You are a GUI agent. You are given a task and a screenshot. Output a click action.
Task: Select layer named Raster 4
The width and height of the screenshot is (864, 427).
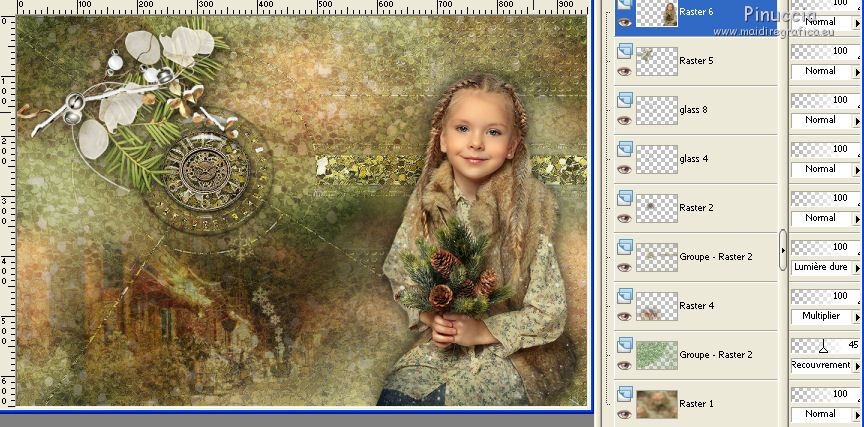tap(696, 306)
